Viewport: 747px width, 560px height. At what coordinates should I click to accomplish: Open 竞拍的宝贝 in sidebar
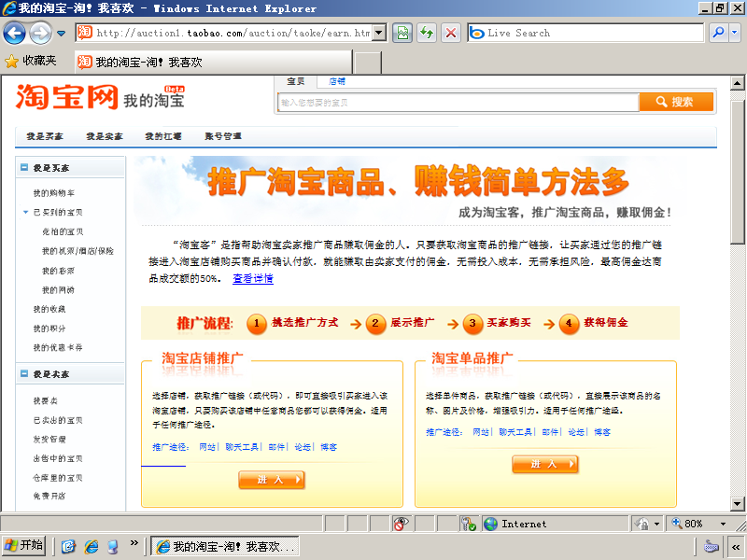[63, 231]
